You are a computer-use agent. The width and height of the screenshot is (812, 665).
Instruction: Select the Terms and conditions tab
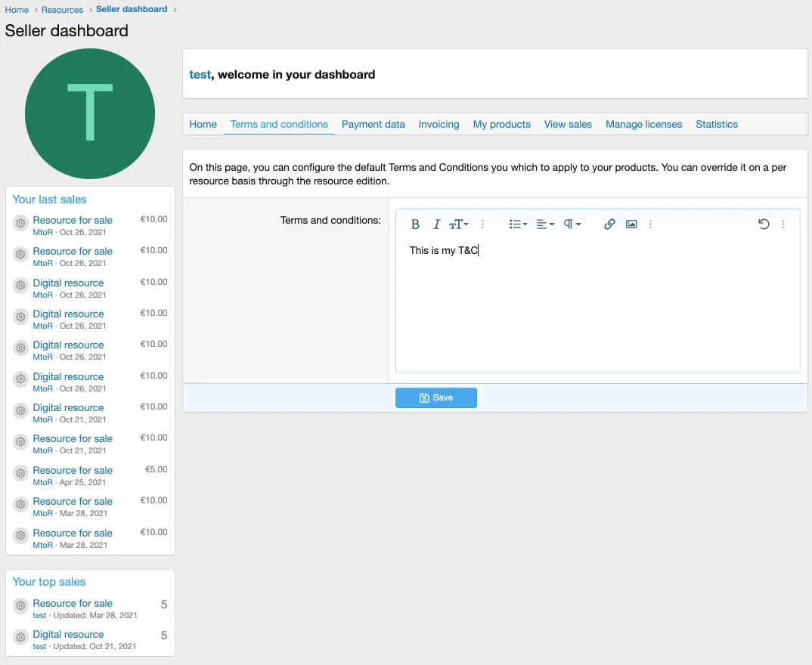[x=279, y=124]
